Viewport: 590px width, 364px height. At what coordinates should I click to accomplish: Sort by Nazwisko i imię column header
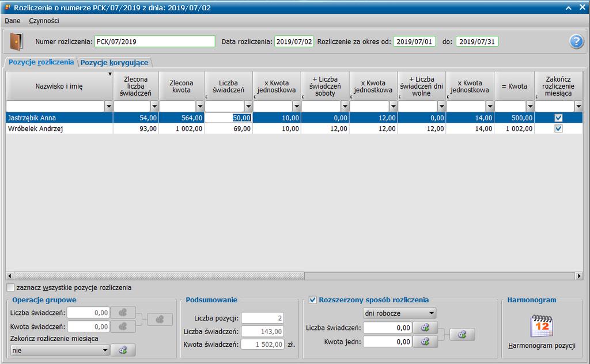coord(59,86)
